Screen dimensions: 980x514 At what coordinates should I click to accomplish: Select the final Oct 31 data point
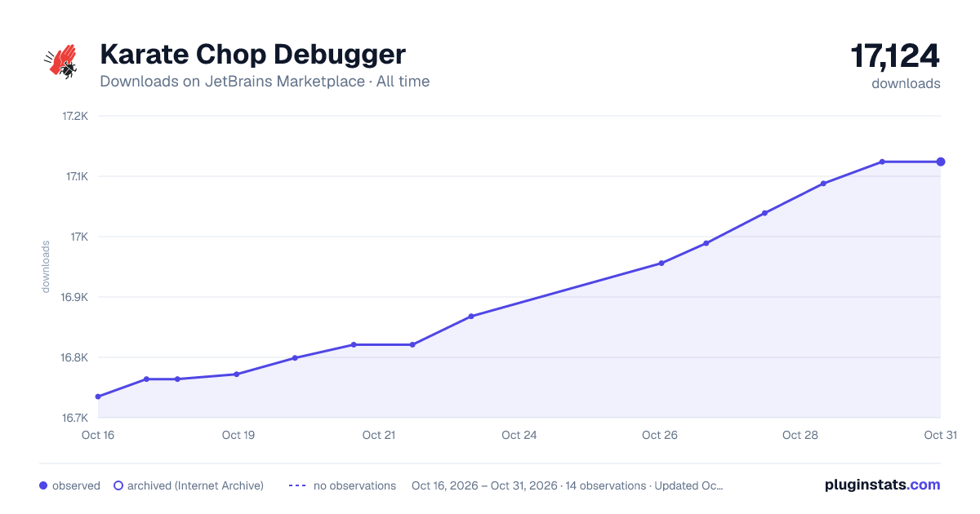(x=941, y=162)
